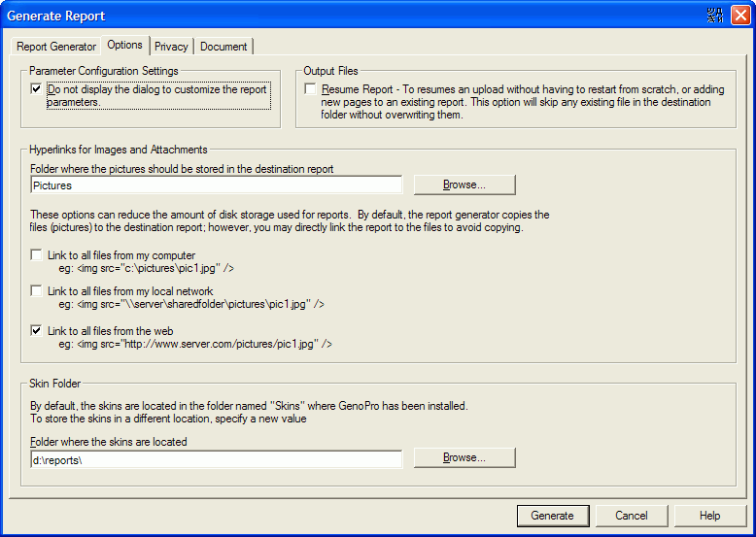Enable the Resume Report checkbox
Viewport: 756px width, 537px height.
(310, 89)
